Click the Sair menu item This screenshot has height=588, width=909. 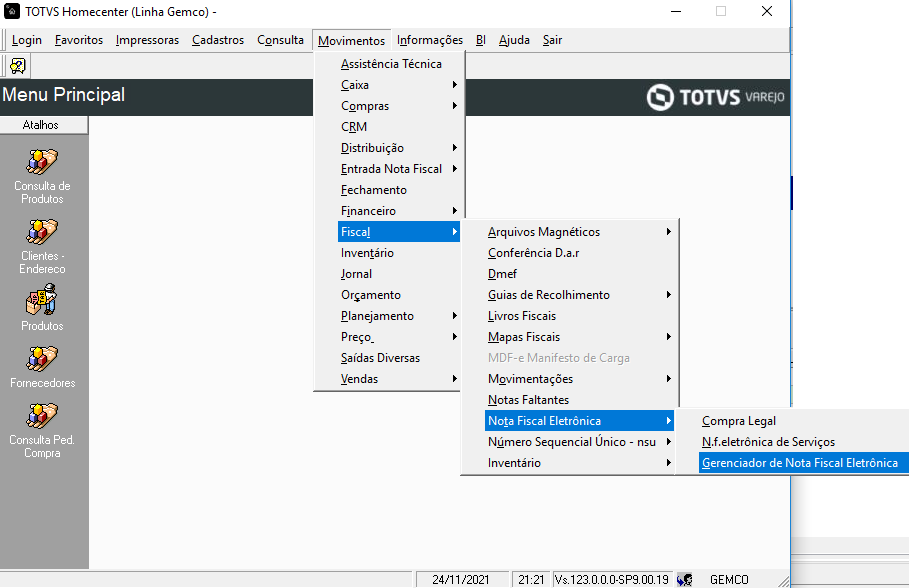[x=552, y=40]
